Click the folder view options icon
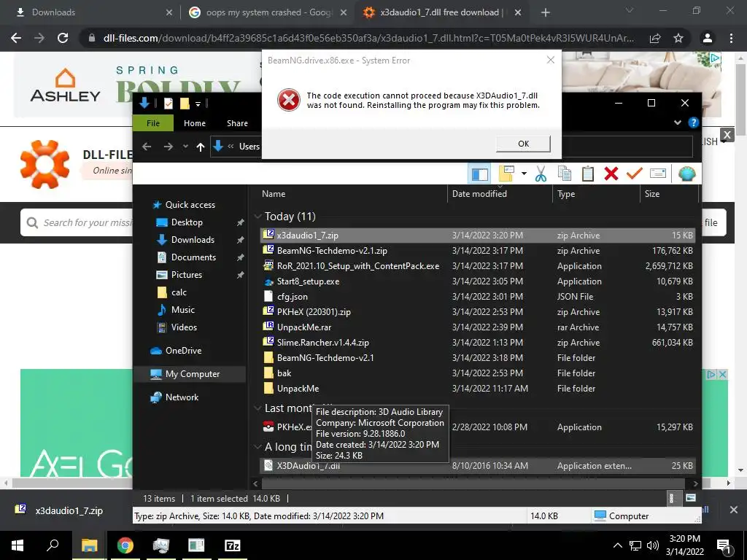The height and width of the screenshot is (560, 747). pos(506,174)
